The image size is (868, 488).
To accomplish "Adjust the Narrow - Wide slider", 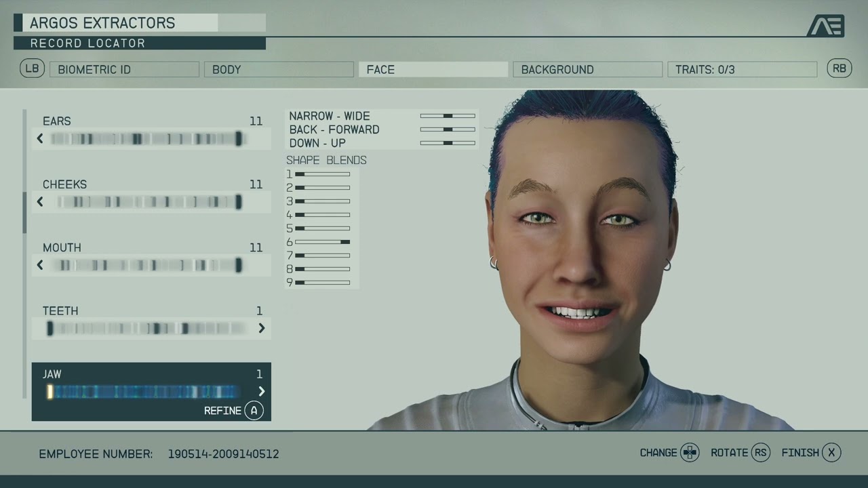I will click(448, 116).
